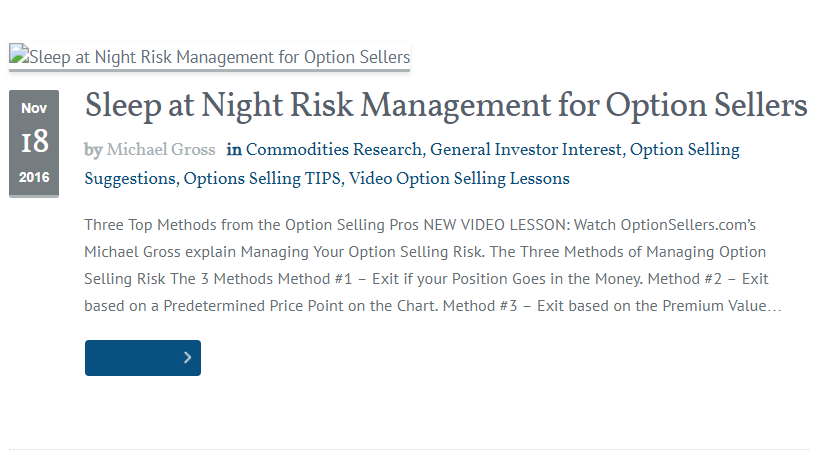
Task: Browse Video Option Selling Lessons category
Action: click(x=459, y=179)
